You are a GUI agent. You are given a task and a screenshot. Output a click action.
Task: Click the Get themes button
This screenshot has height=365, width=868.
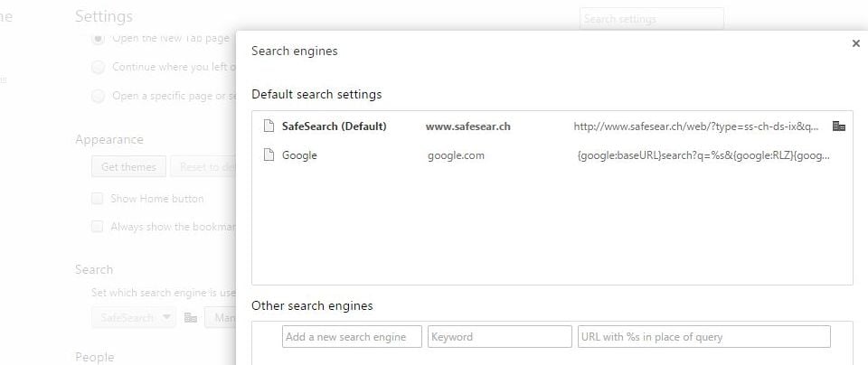coord(128,167)
